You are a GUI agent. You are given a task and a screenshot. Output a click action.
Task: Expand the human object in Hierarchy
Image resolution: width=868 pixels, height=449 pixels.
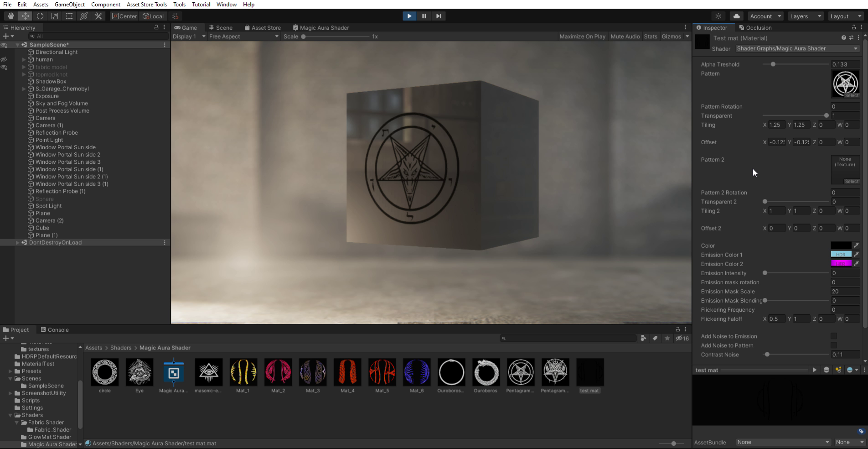click(x=24, y=59)
